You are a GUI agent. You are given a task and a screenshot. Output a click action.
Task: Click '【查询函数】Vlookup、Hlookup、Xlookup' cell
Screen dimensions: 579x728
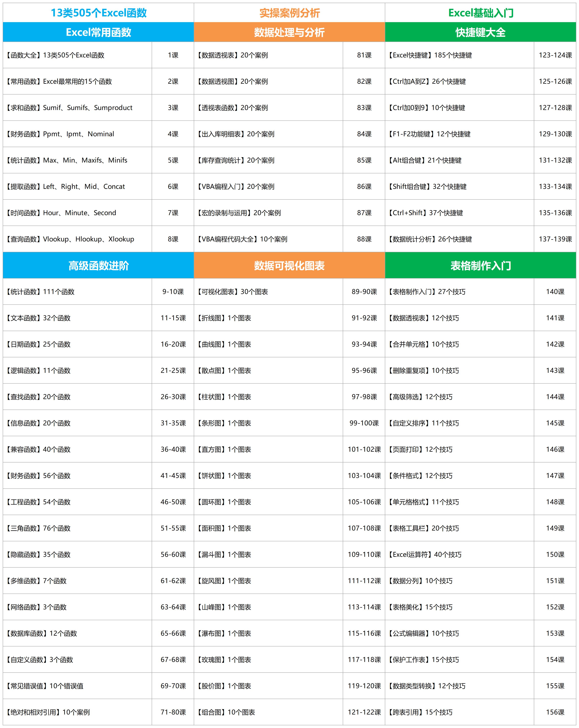coord(78,239)
